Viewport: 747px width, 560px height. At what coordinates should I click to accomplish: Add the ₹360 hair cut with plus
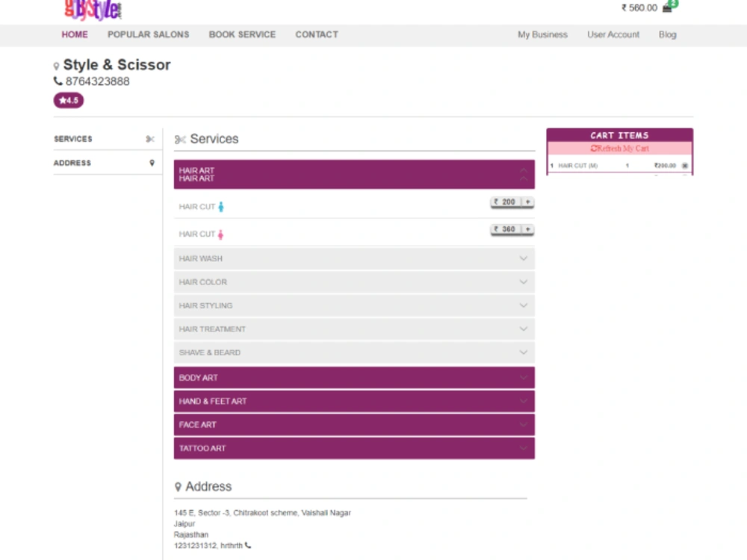pos(528,229)
